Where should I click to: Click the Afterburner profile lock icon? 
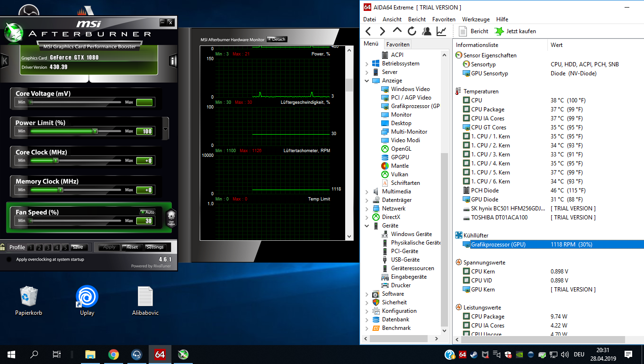pyautogui.click(x=3, y=247)
